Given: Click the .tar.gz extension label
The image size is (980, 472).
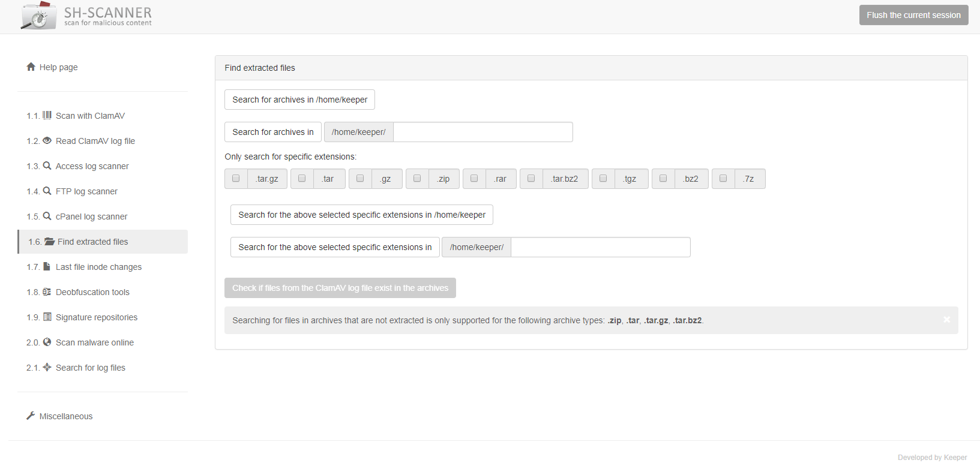Looking at the screenshot, I should [x=267, y=179].
